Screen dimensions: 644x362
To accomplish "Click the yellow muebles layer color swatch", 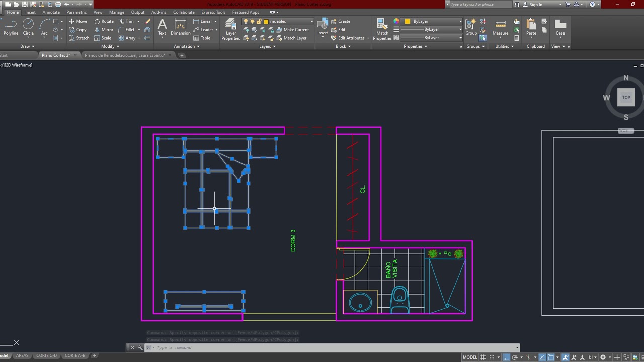I will pos(266,22).
